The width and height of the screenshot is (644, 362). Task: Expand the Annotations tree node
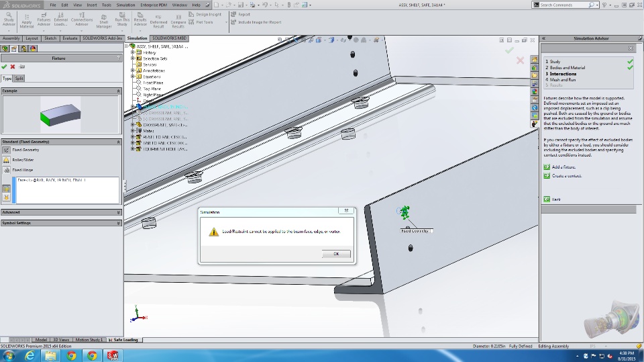pyautogui.click(x=133, y=71)
